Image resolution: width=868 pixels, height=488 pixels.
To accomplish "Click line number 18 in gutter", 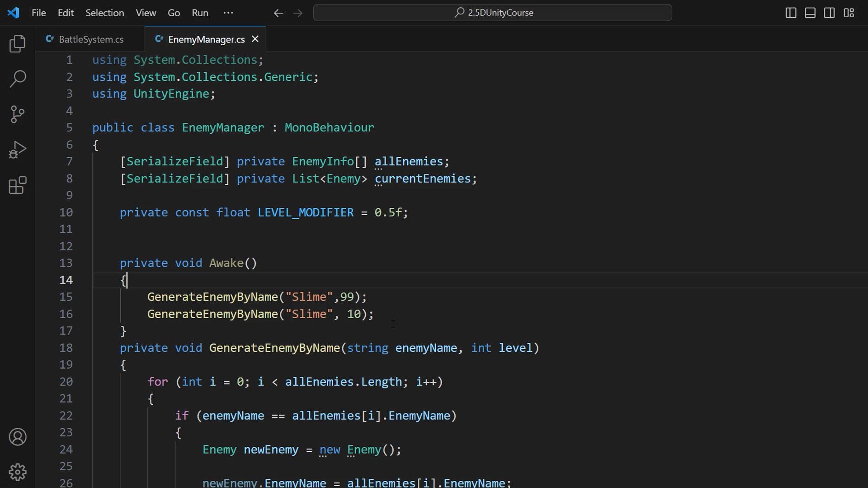I will click(x=66, y=348).
